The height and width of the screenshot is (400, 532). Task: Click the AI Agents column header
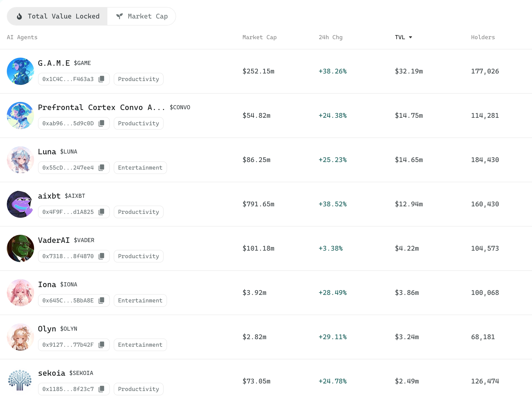coord(22,37)
